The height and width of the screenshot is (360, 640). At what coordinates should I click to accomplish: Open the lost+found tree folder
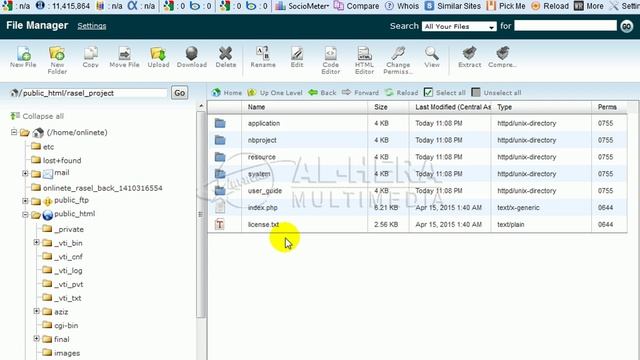point(56,160)
